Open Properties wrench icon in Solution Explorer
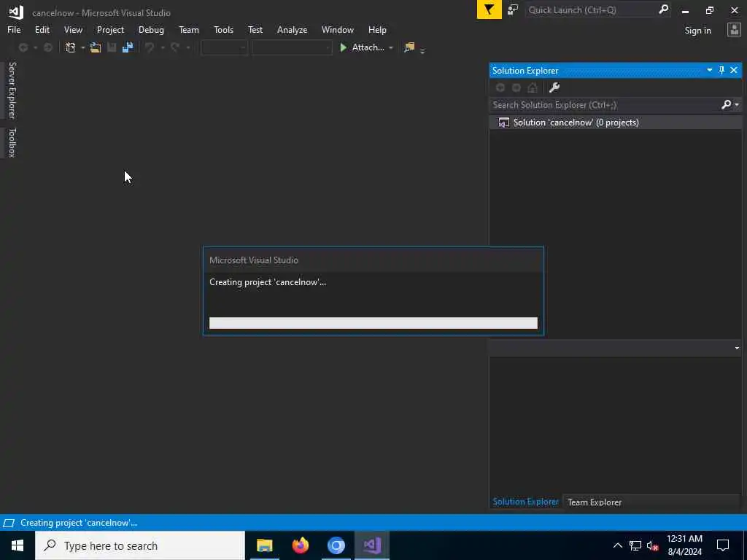 (554, 87)
